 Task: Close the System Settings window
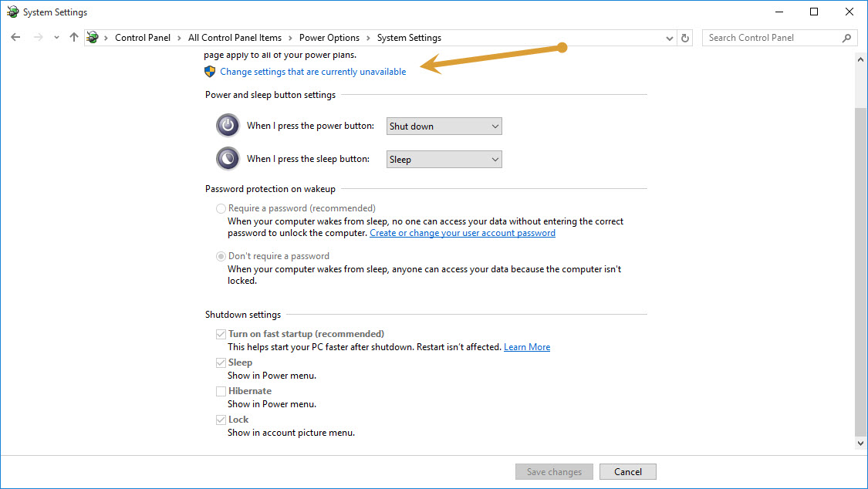[x=849, y=12]
